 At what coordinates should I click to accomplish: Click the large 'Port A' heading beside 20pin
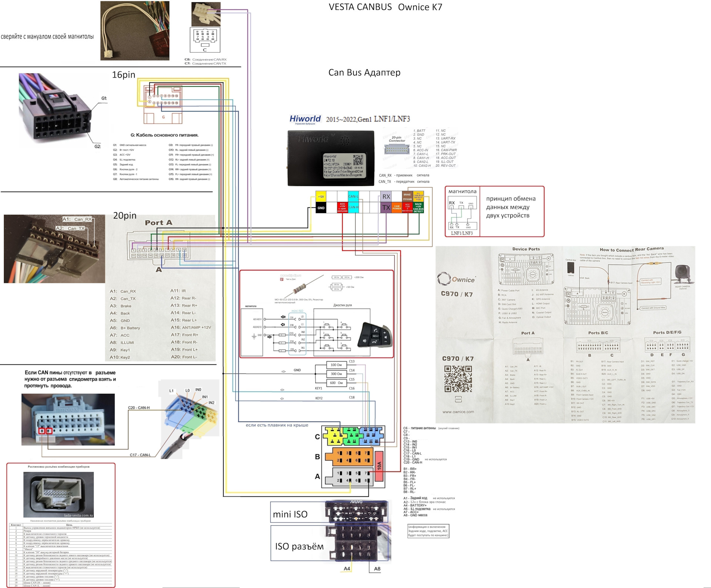click(x=158, y=223)
